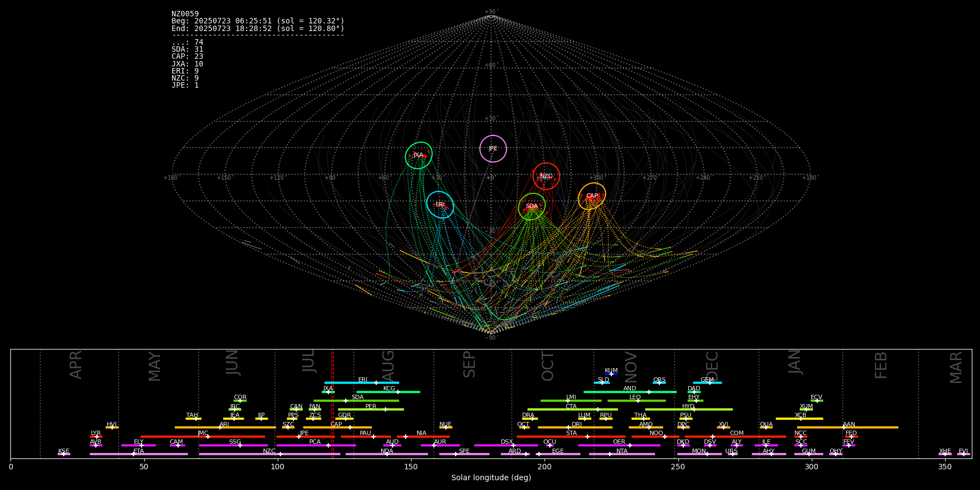Screen dimensions: 980x490
Task: Click the JMC shower bar in timeline
Action: 203,436
